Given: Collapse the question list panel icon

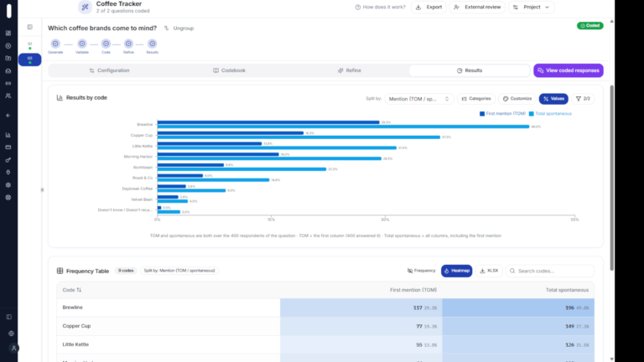Looking at the screenshot, I should pyautogui.click(x=30, y=27).
